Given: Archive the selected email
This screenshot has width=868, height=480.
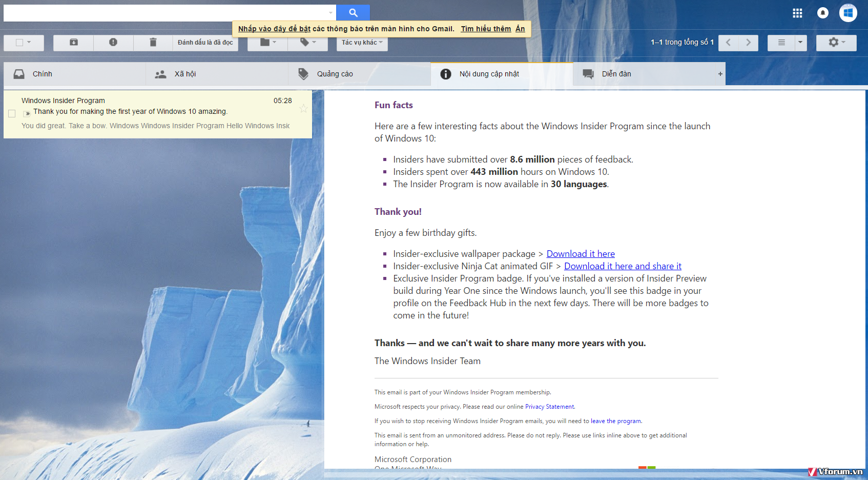Looking at the screenshot, I should point(74,43).
